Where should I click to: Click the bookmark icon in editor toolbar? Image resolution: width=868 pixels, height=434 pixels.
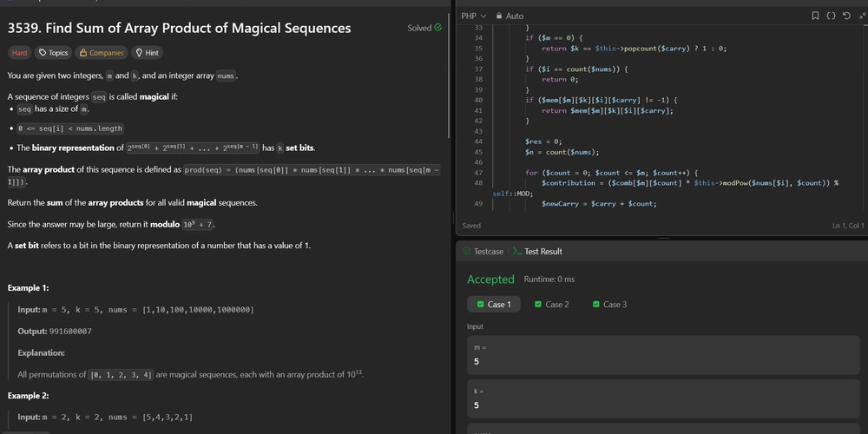pyautogui.click(x=815, y=16)
